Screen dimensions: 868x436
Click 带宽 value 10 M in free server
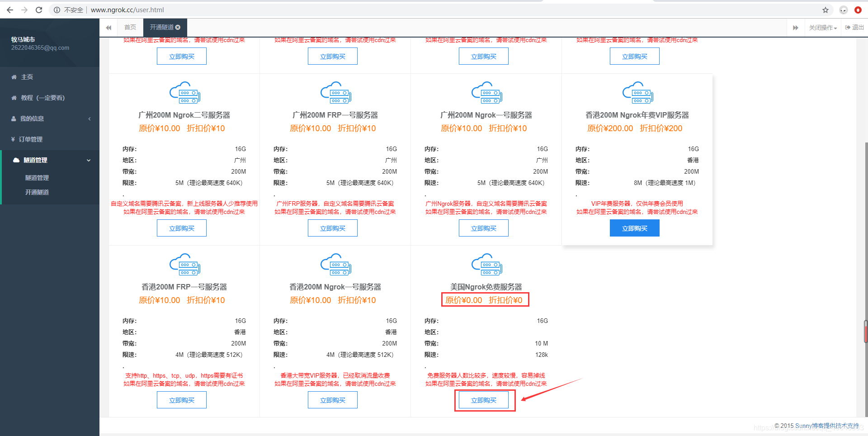pyautogui.click(x=542, y=344)
